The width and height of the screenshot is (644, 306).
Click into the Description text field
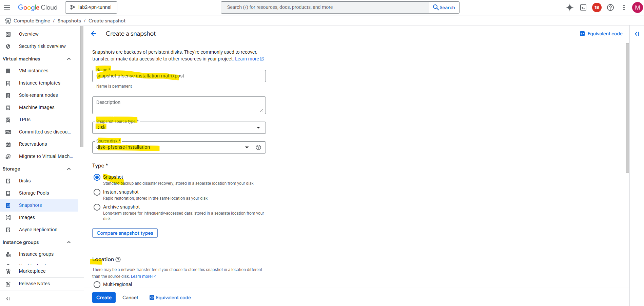(x=179, y=105)
